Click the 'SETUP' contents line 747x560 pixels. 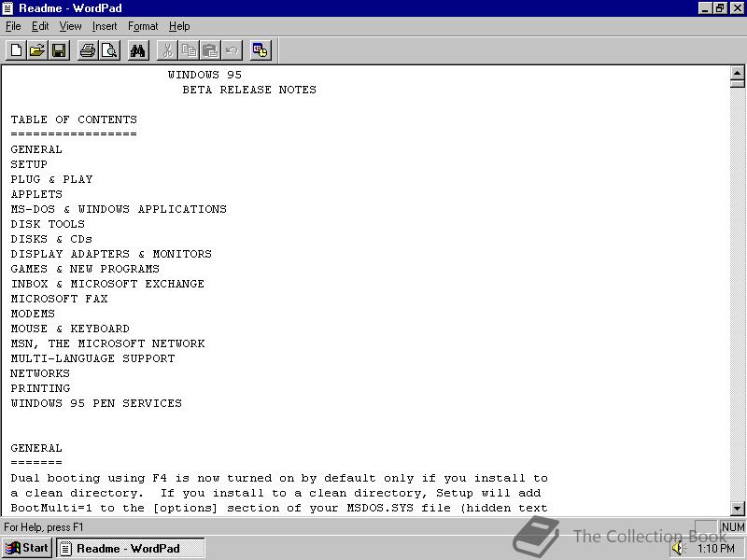click(29, 164)
